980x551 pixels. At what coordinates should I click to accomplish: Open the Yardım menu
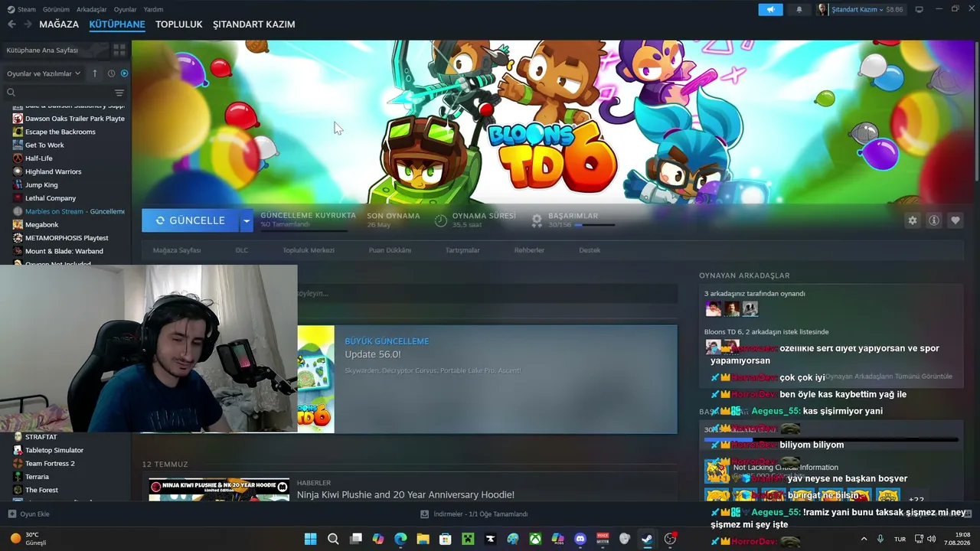tap(153, 9)
